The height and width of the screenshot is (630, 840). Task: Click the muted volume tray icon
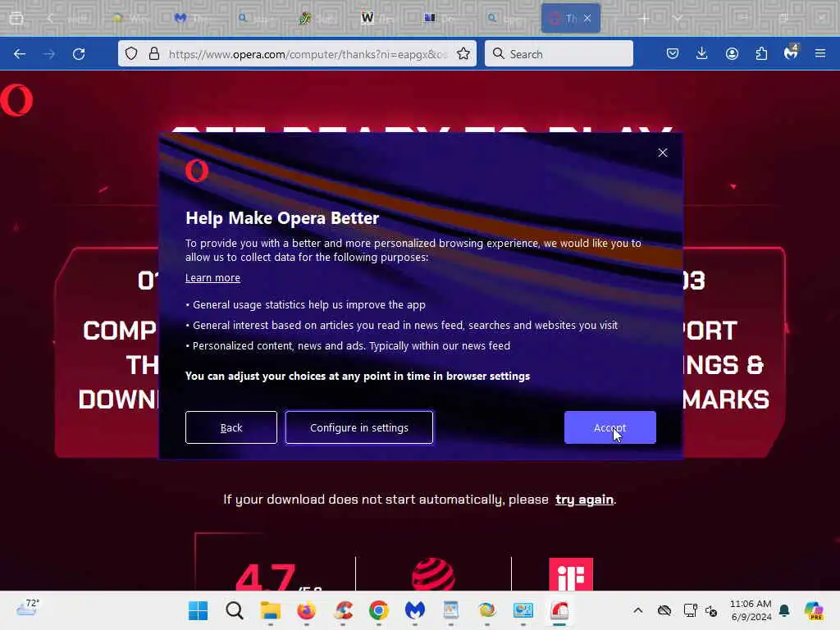click(711, 610)
